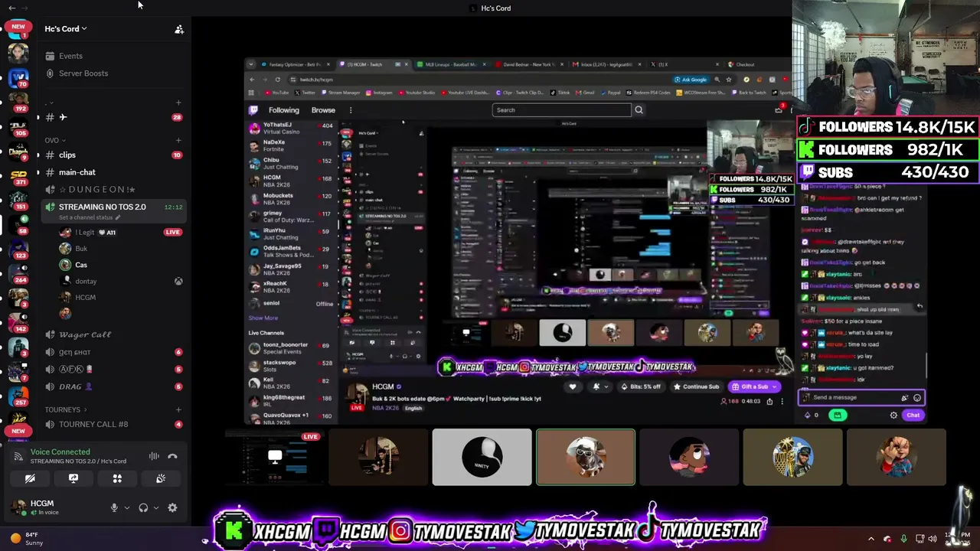This screenshot has height=551, width=980.
Task: Select the LIVE stream thumbnail tile
Action: click(x=275, y=458)
